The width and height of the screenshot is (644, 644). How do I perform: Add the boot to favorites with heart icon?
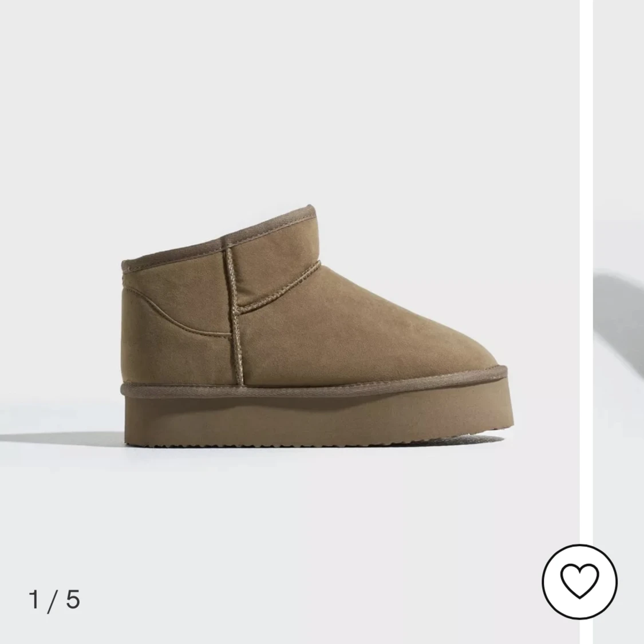[x=579, y=582]
